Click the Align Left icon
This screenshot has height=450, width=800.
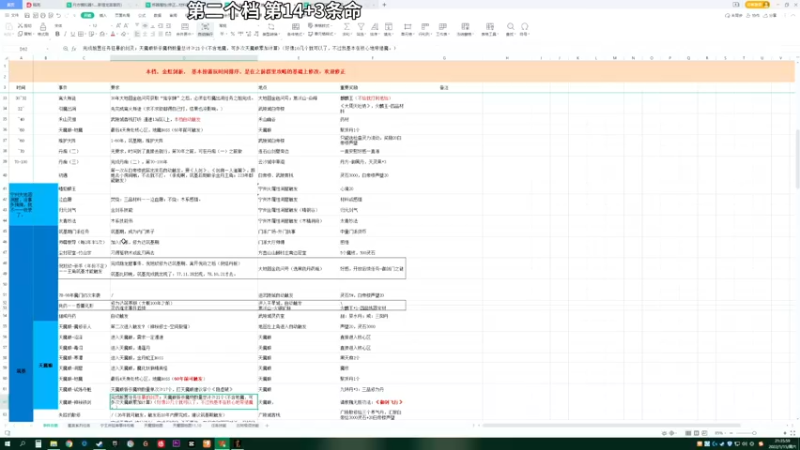click(x=137, y=34)
